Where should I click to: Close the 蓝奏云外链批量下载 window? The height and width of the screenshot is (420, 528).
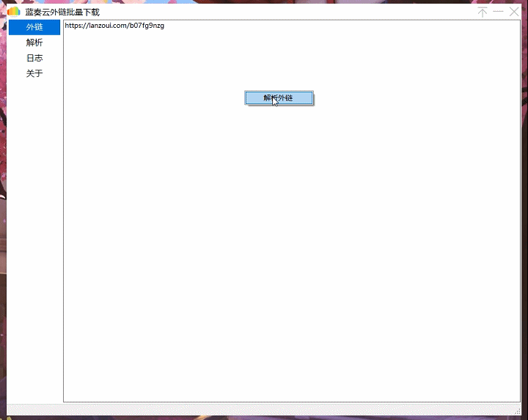point(514,12)
